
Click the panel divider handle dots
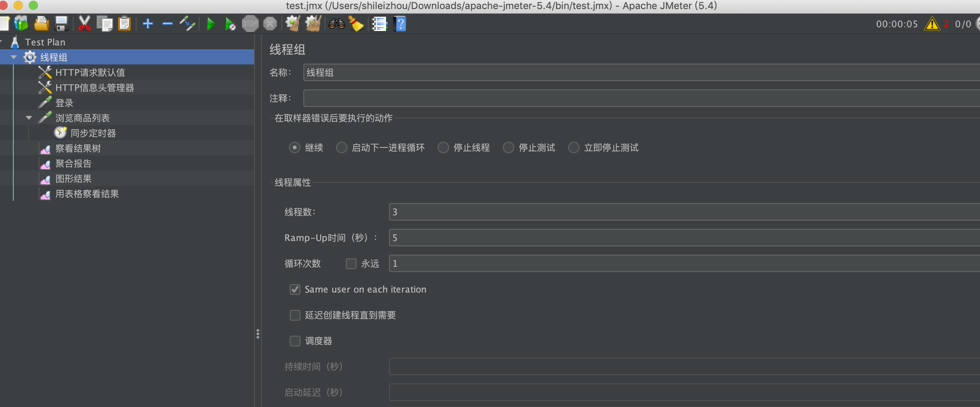tap(258, 333)
